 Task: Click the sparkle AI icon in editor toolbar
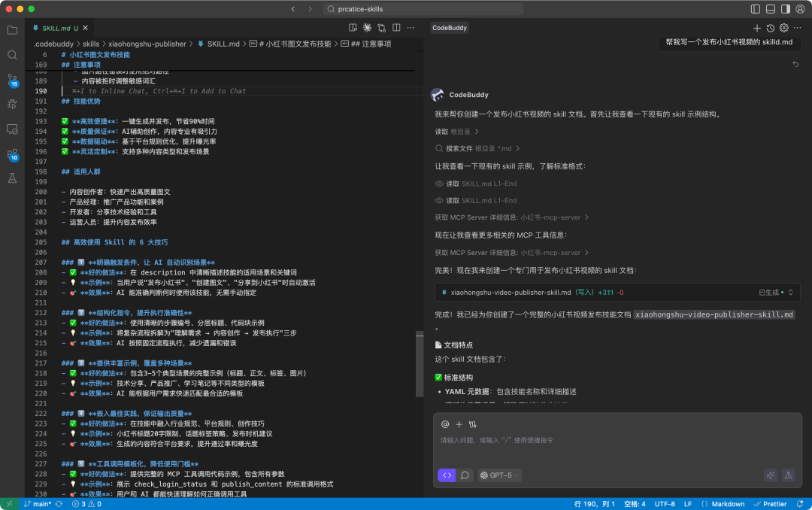[x=367, y=28]
